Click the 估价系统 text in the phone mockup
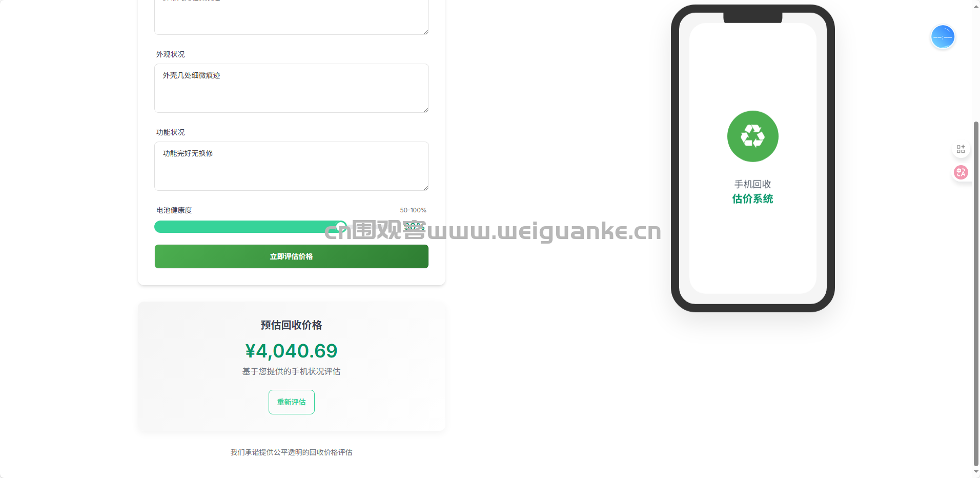The height and width of the screenshot is (478, 980). coord(752,199)
